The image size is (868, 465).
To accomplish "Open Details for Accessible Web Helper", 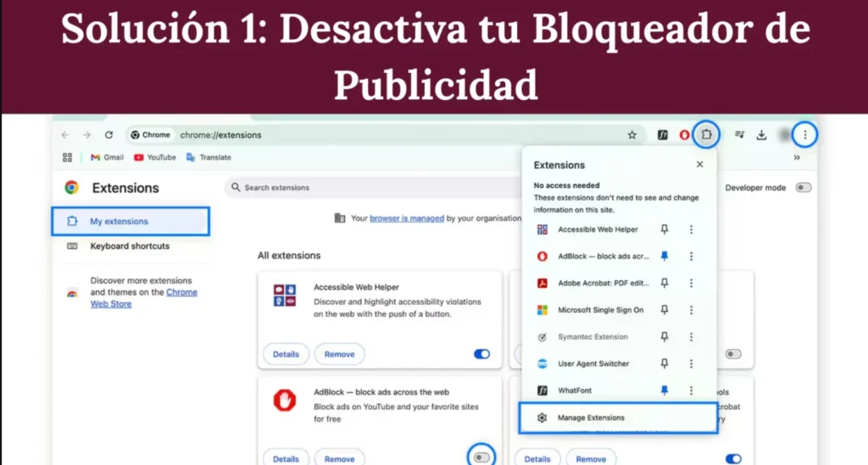I will tap(286, 354).
